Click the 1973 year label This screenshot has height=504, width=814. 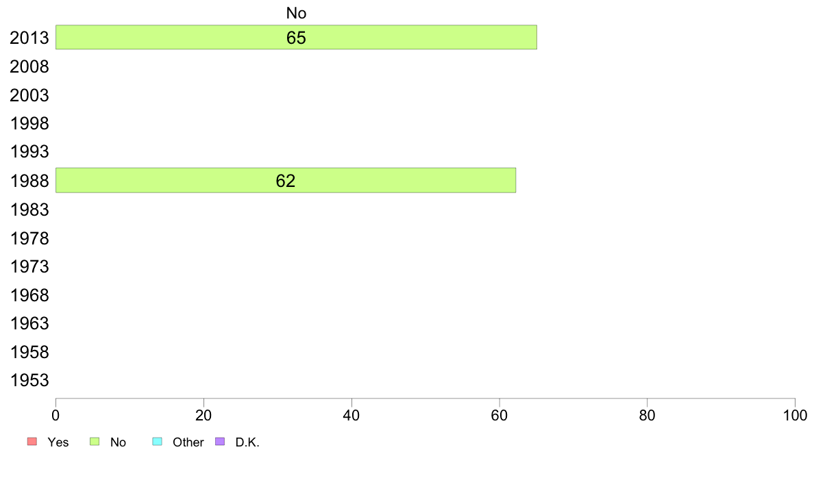tap(29, 266)
